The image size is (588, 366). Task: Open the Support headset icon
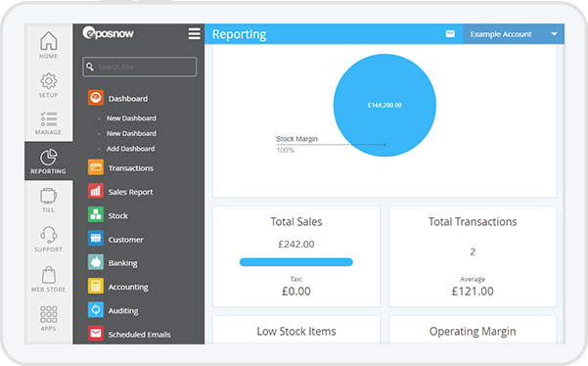tap(49, 235)
